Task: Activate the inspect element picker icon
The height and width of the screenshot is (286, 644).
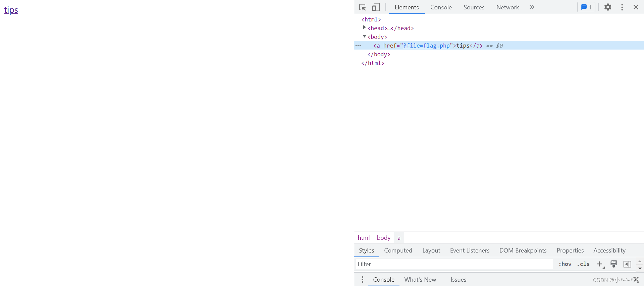Action: tap(362, 7)
